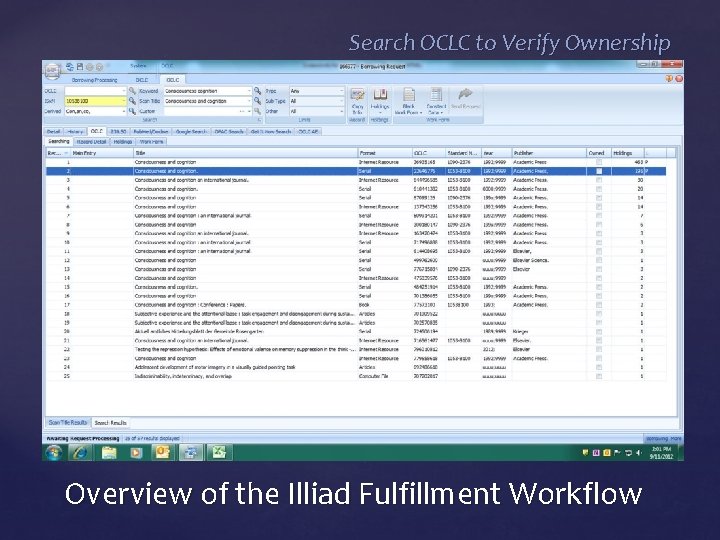This screenshot has width=720, height=540.
Task: Select row 17 Conference Papers book result
Action: (356, 305)
